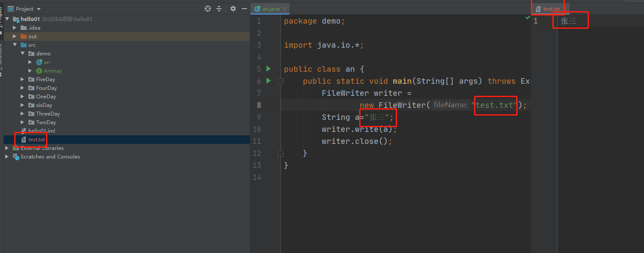Fold the main method at line 6 marker

(x=280, y=81)
